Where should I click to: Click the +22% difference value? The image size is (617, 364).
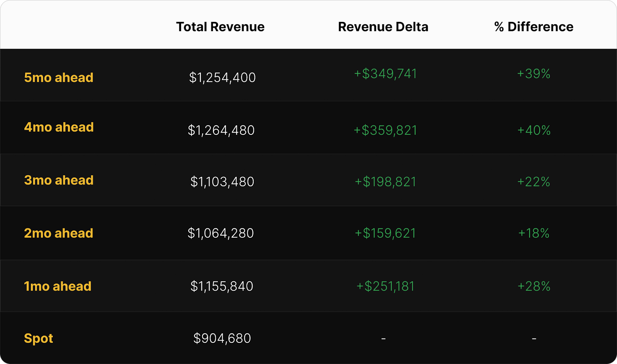tap(534, 181)
